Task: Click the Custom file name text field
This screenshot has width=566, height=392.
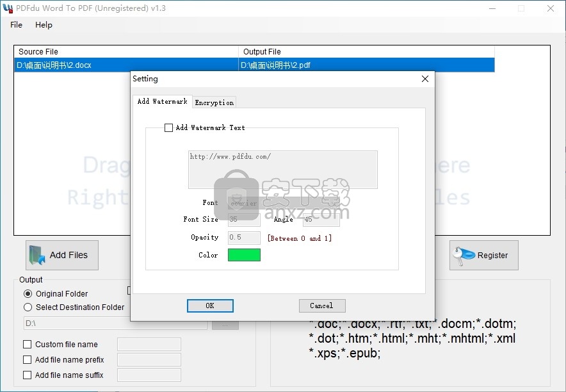Action: tap(149, 345)
